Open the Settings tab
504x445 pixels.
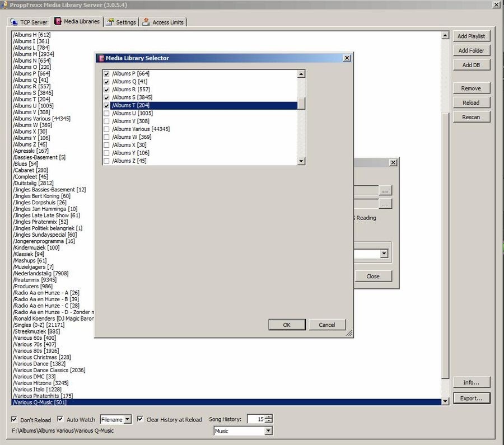click(x=121, y=22)
